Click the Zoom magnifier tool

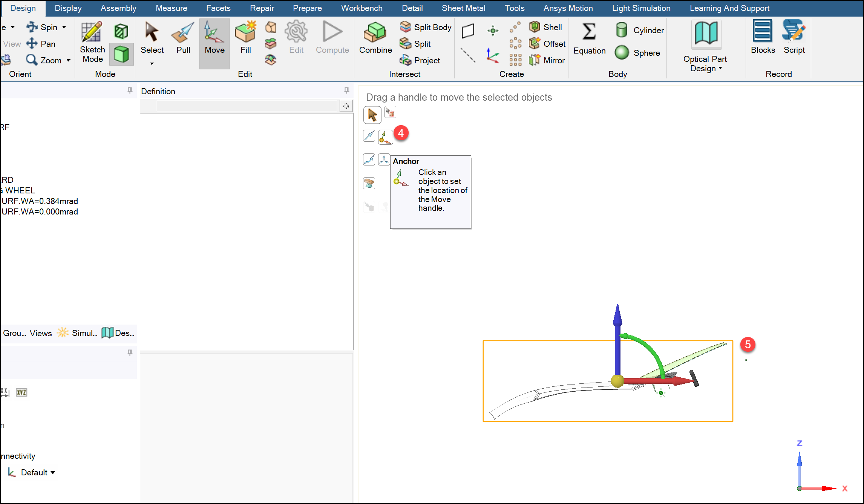click(x=43, y=60)
